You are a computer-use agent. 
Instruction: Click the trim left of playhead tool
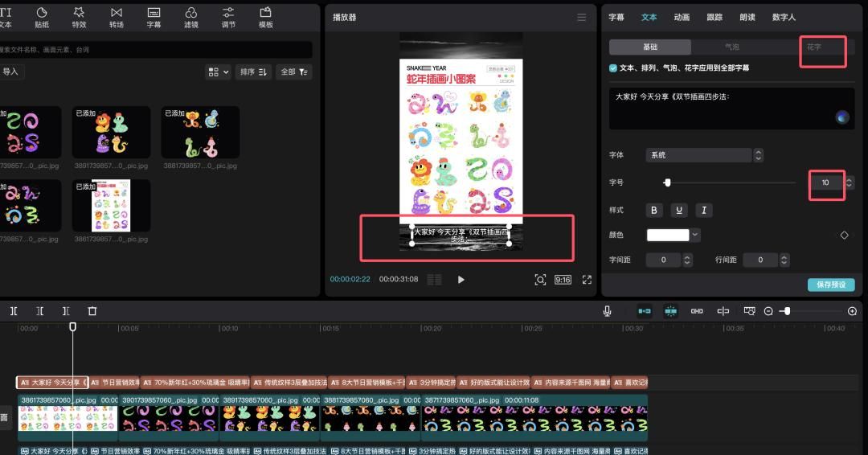(x=40, y=311)
